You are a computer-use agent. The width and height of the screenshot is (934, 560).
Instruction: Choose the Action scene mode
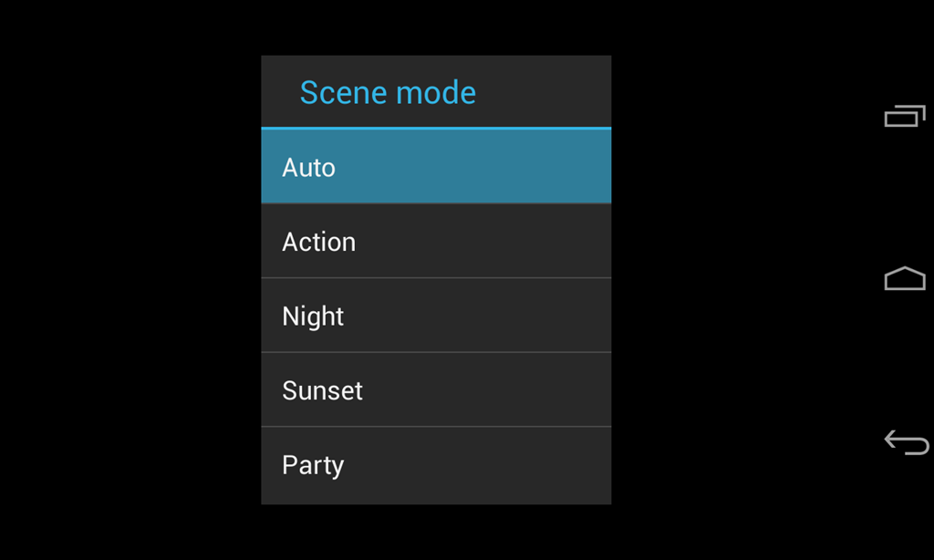[436, 242]
